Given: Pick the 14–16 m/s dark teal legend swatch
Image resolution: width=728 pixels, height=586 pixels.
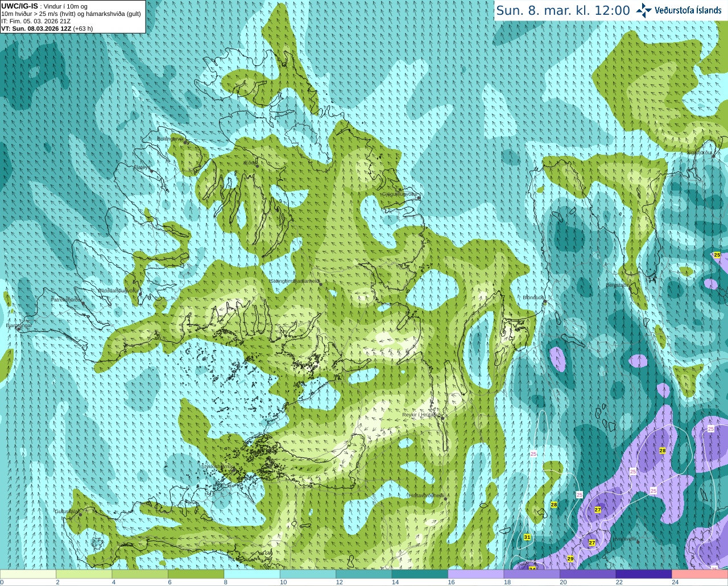Looking at the screenshot, I should pos(420,573).
